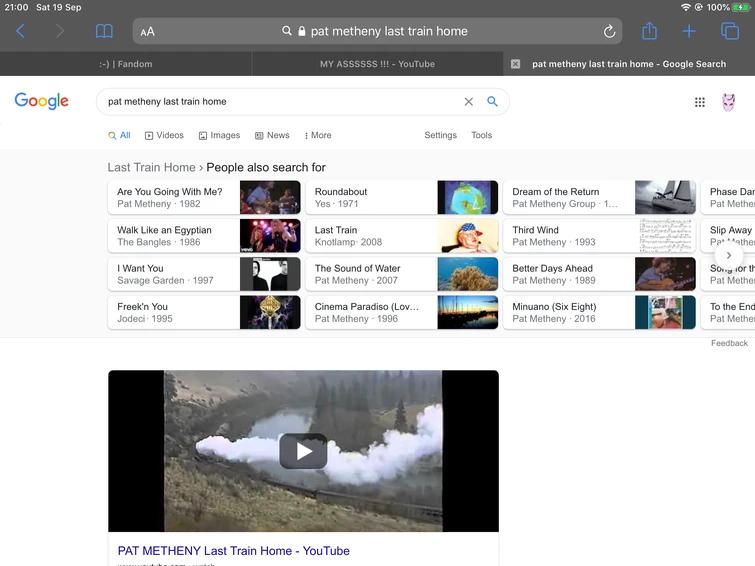Play the Last Train Home video

pos(303,451)
